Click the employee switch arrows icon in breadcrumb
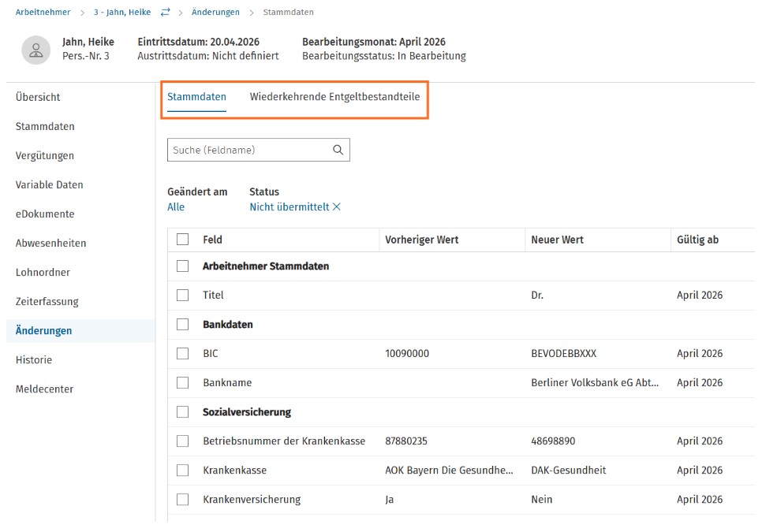 click(x=165, y=12)
